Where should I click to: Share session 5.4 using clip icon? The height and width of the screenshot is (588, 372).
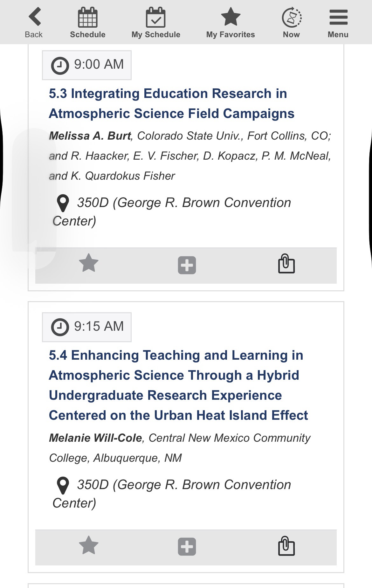pyautogui.click(x=286, y=546)
